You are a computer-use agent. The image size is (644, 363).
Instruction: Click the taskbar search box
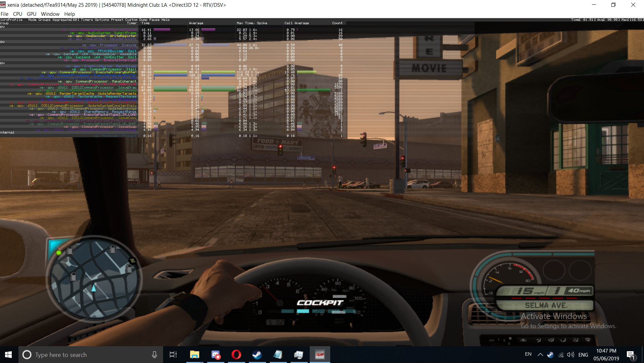pyautogui.click(x=91, y=355)
